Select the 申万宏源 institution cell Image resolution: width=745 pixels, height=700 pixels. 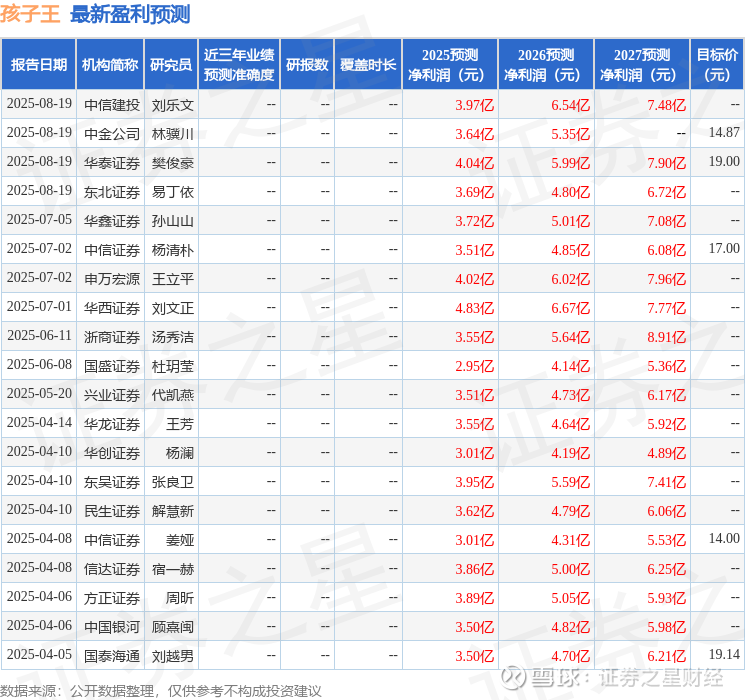112,279
